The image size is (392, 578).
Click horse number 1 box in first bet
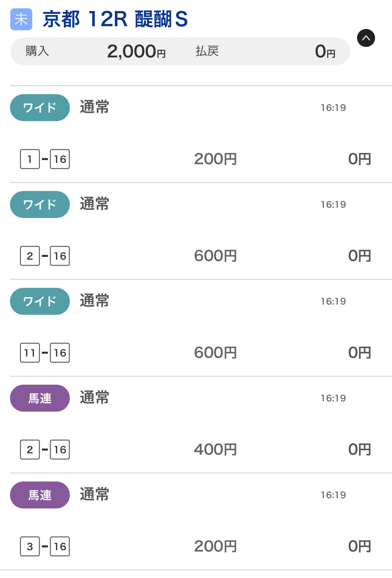pyautogui.click(x=30, y=159)
